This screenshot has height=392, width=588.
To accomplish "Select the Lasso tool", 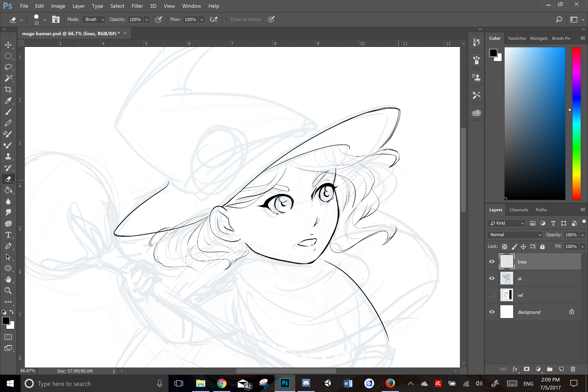I will point(8,67).
